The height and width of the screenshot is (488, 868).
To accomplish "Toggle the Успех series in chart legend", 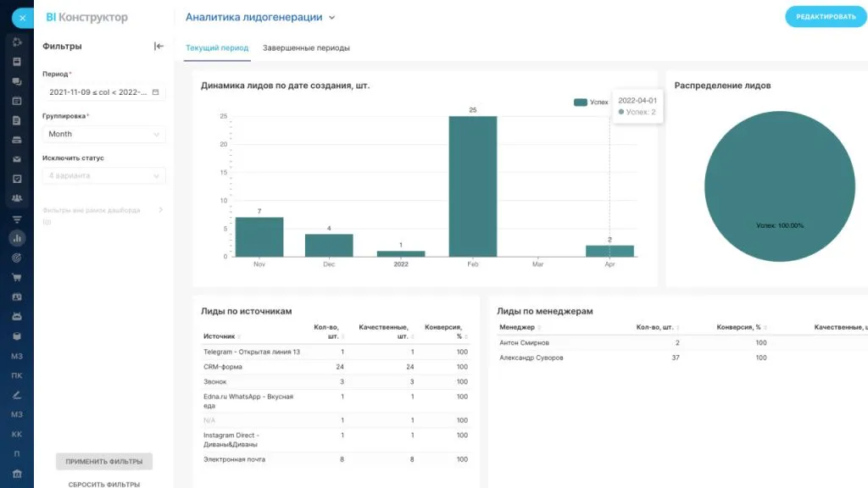I will click(x=591, y=102).
